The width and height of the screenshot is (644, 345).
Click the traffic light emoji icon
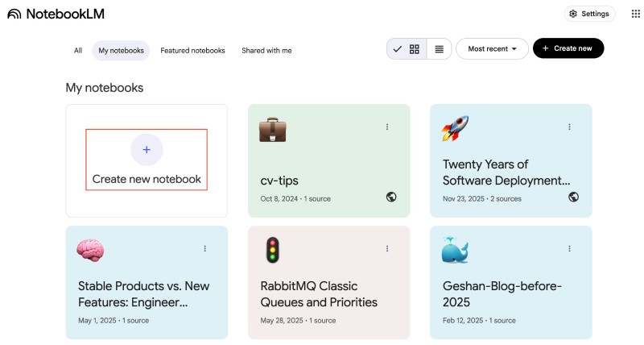coord(272,250)
